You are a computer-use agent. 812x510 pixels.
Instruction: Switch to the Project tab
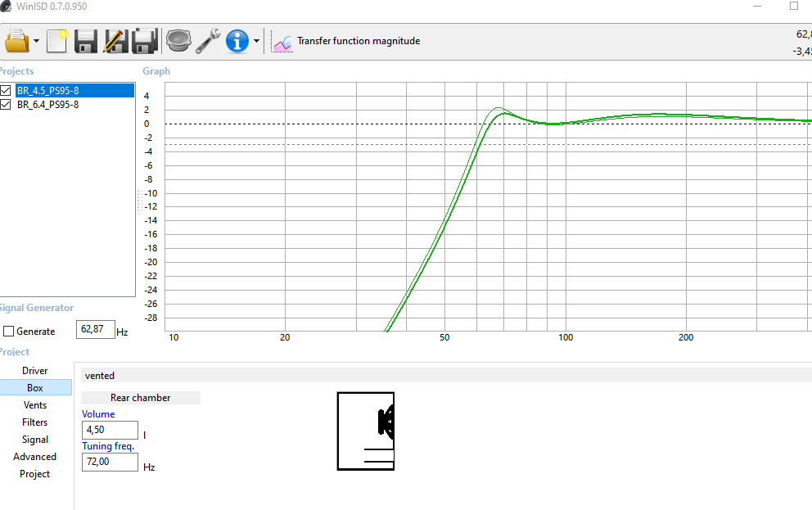click(35, 474)
